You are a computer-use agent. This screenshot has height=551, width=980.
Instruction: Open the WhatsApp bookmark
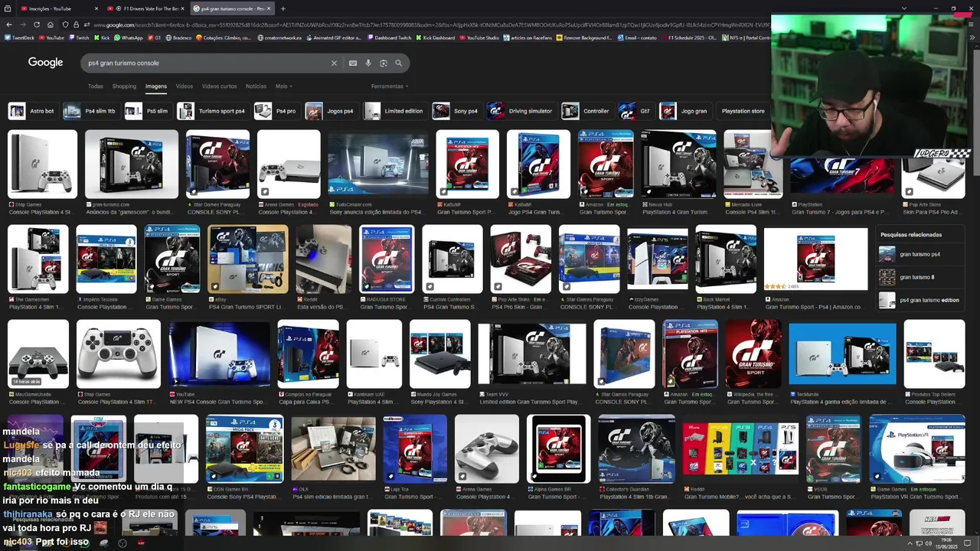click(x=129, y=37)
